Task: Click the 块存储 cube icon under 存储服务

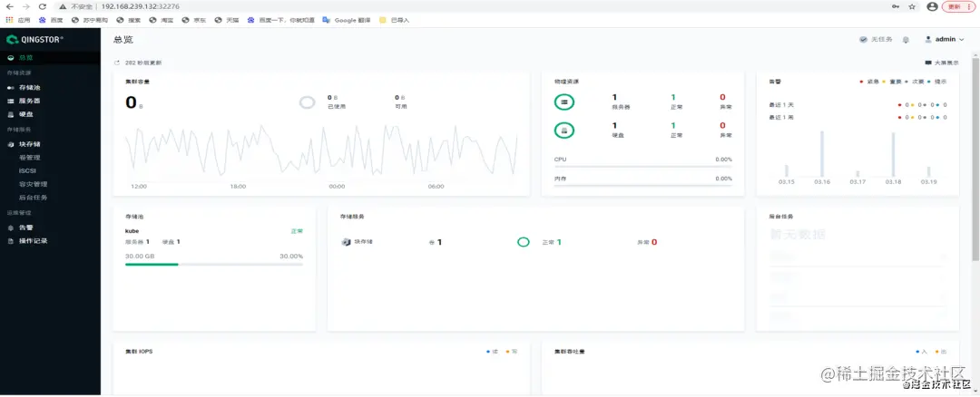Action: 346,242
